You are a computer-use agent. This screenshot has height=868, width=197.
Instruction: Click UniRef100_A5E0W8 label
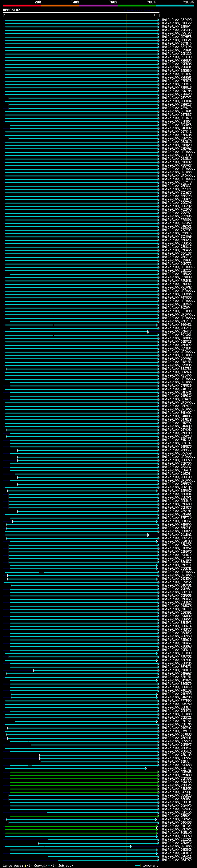click(x=177, y=772)
